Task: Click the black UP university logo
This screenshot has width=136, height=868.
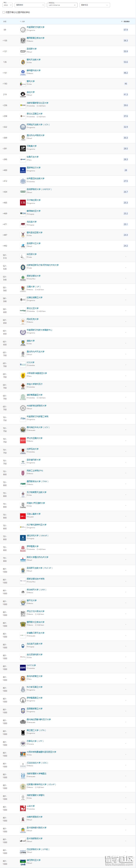Action: point(23,148)
